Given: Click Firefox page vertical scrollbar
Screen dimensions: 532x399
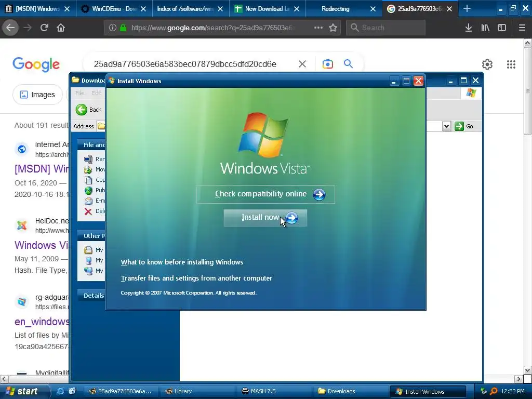Looking at the screenshot, I should (x=528, y=91).
